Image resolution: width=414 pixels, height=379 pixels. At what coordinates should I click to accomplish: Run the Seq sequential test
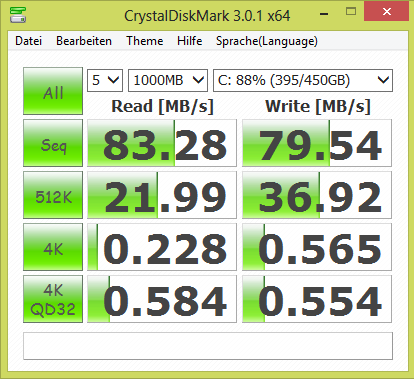point(53,143)
